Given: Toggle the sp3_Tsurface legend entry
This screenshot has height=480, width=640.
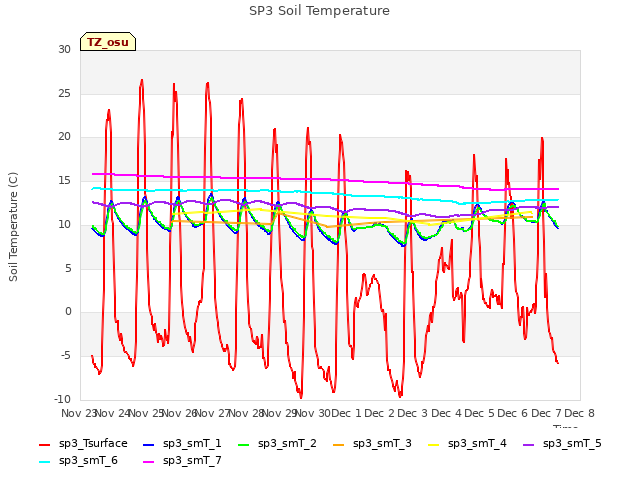Looking at the screenshot, I should click(x=83, y=443).
